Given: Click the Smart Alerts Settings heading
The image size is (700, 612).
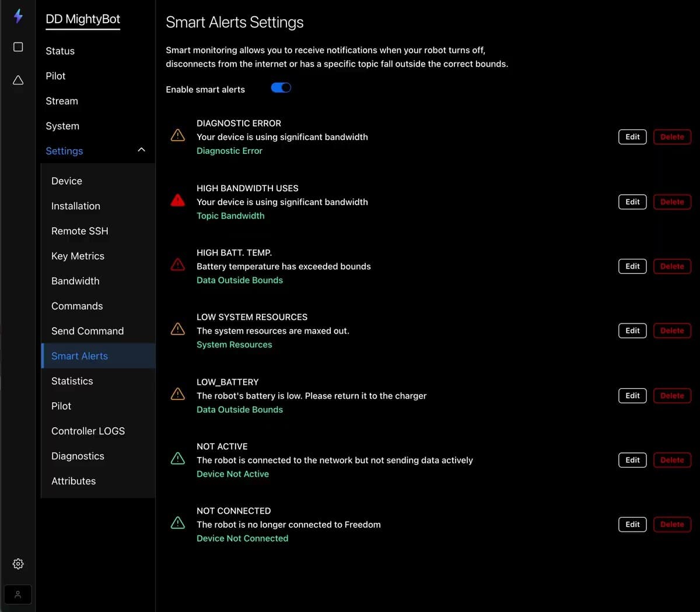Looking at the screenshot, I should pyautogui.click(x=235, y=22).
